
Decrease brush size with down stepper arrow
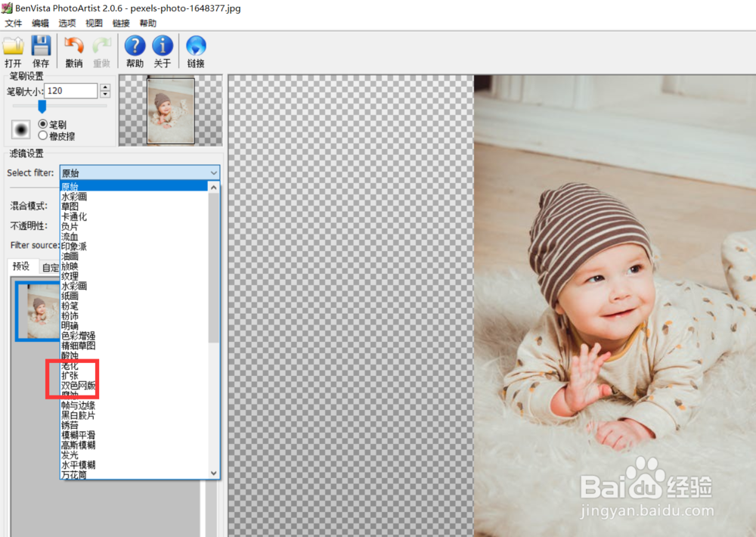(105, 95)
